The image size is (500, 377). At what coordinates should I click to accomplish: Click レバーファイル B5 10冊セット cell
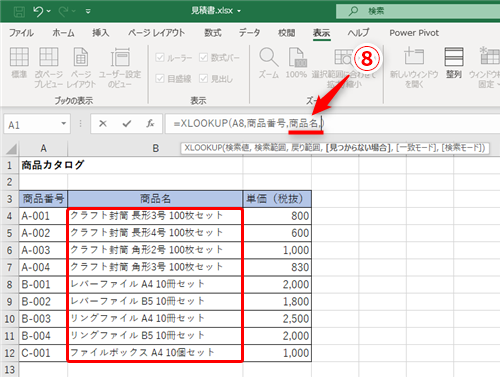[155, 302]
